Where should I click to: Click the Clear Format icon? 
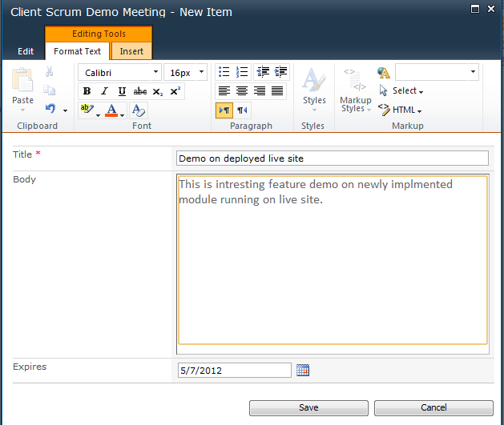click(139, 110)
